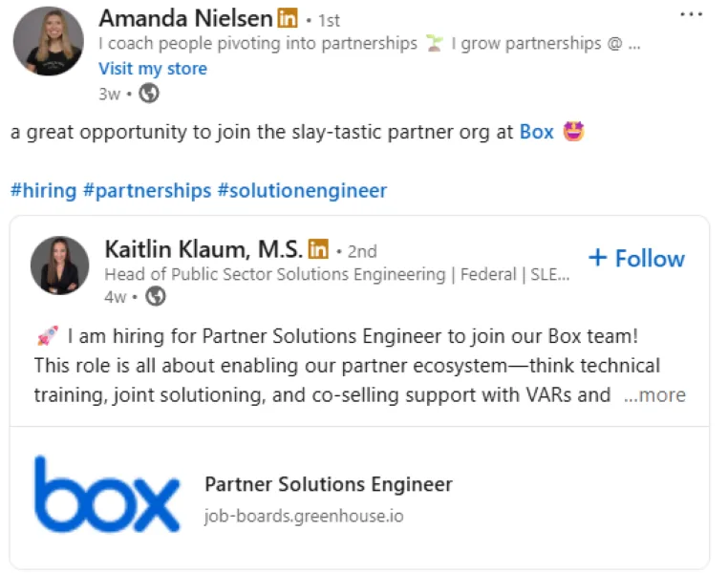
Task: Open the #solutionengineer hashtag
Action: (x=302, y=190)
